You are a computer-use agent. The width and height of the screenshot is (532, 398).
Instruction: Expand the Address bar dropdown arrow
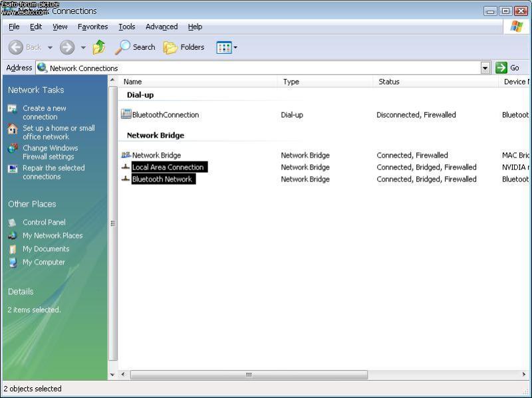coord(485,68)
